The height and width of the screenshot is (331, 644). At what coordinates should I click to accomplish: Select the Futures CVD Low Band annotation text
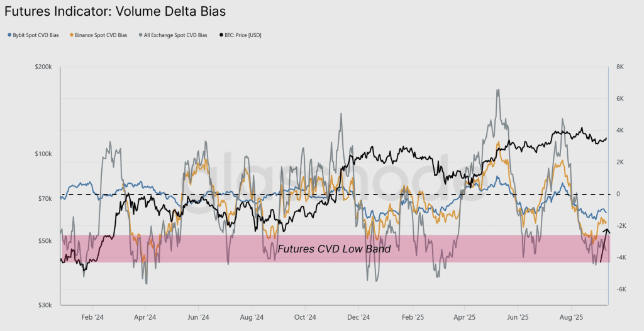334,249
